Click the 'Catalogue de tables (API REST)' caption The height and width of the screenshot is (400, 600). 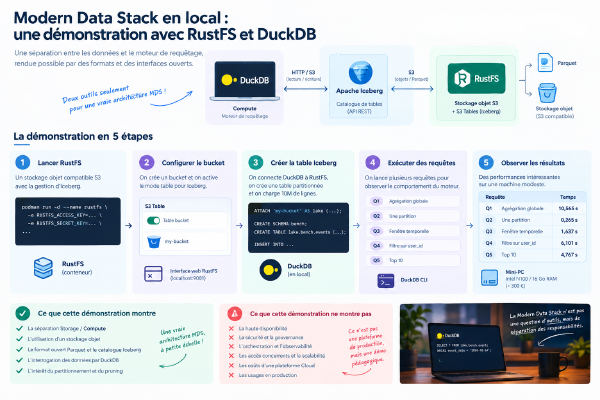click(x=359, y=108)
